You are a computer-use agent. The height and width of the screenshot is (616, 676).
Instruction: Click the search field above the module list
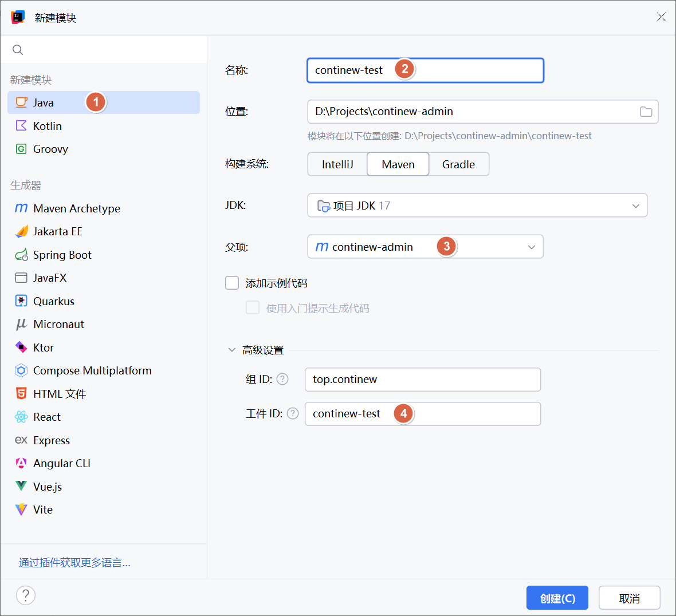click(x=104, y=50)
